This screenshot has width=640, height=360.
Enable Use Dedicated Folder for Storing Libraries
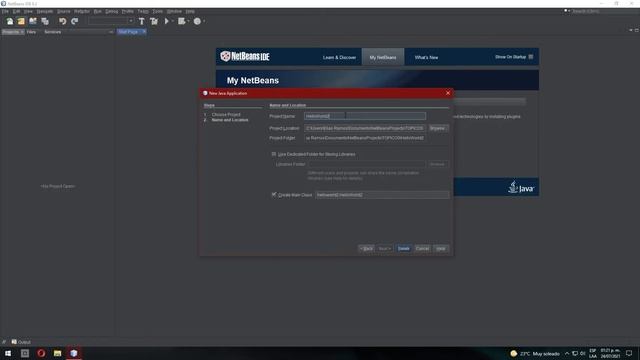273,154
